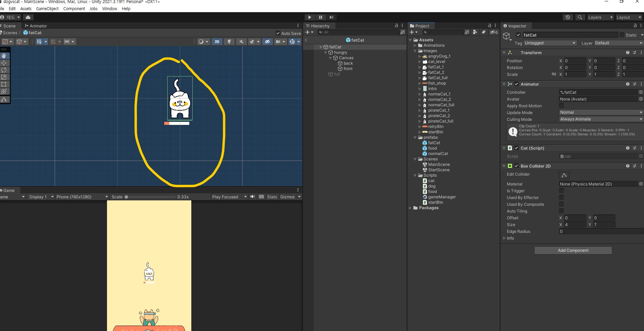Open the Display 1 dropdown
644x331 pixels.
41,197
